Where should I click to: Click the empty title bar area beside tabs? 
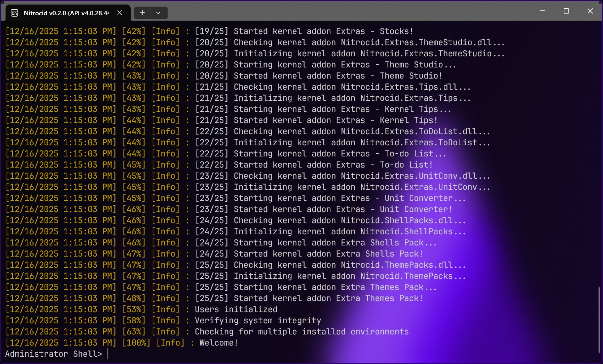click(348, 11)
